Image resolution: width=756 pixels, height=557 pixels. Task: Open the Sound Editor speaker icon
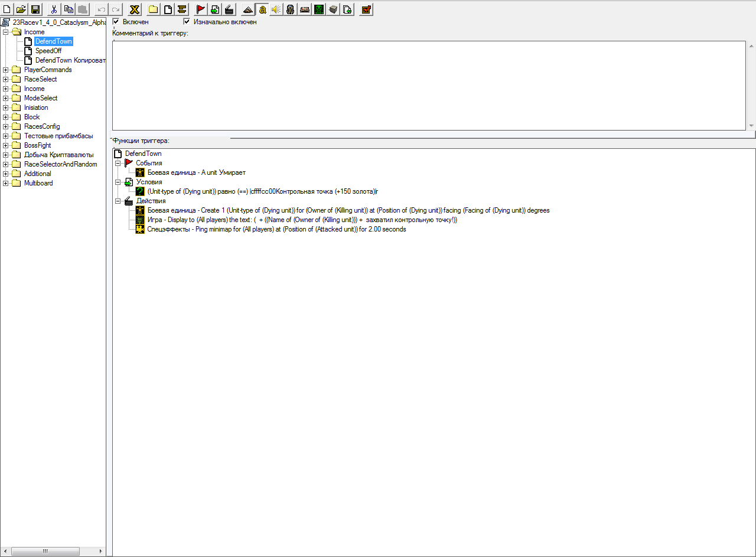click(276, 9)
